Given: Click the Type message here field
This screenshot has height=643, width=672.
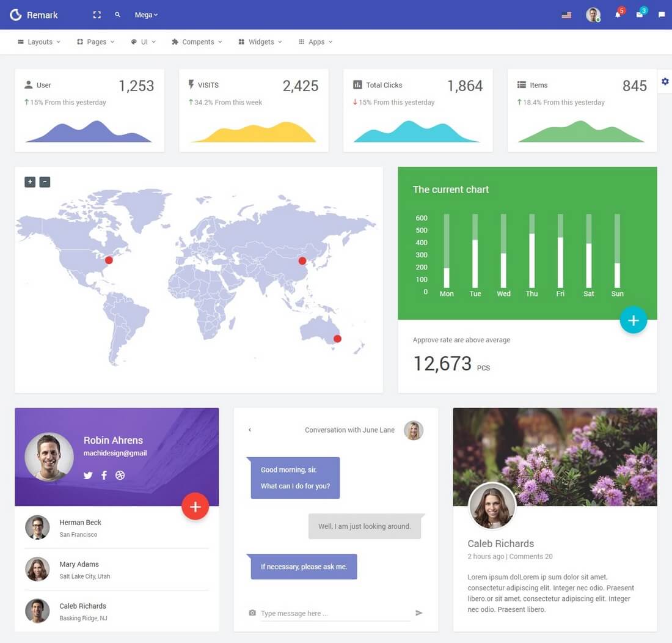Looking at the screenshot, I should tap(335, 614).
